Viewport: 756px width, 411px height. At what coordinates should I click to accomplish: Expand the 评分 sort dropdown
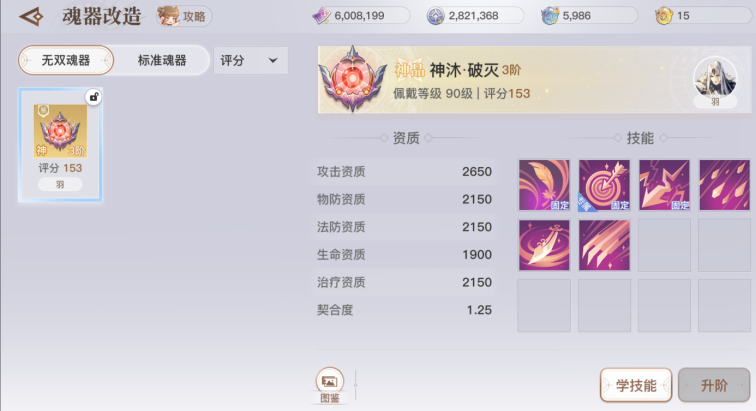pos(251,60)
